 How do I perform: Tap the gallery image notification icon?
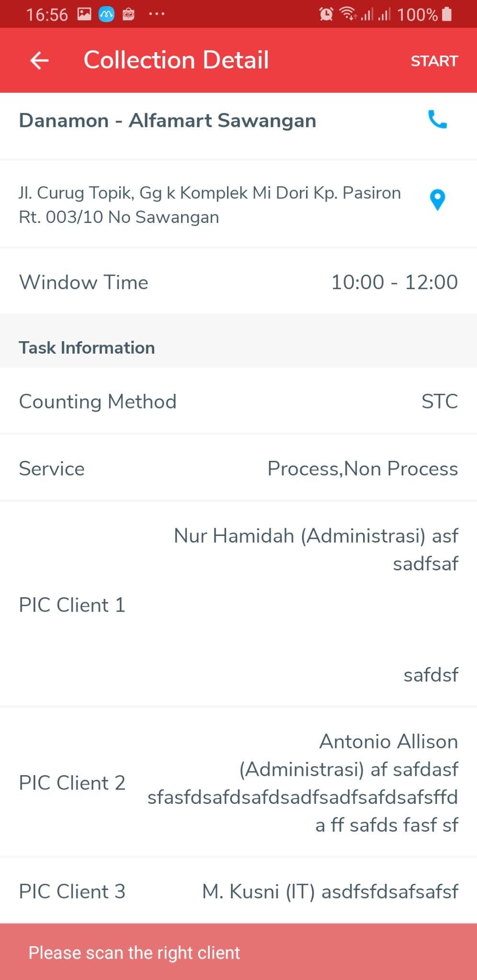point(84,14)
